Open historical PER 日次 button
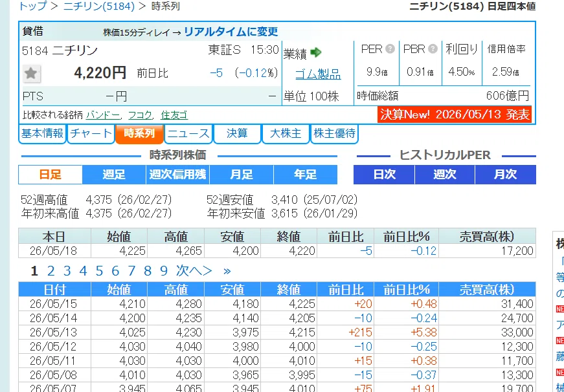This screenshot has width=564, height=392. (x=384, y=175)
